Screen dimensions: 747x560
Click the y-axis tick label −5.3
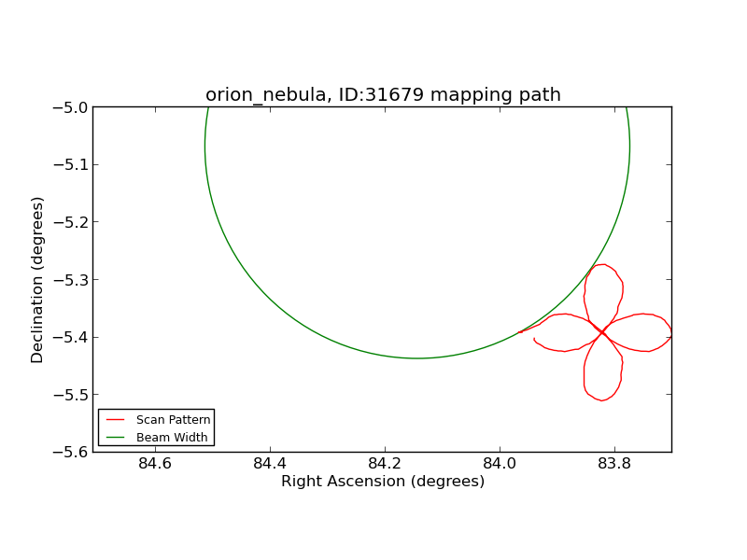point(70,280)
